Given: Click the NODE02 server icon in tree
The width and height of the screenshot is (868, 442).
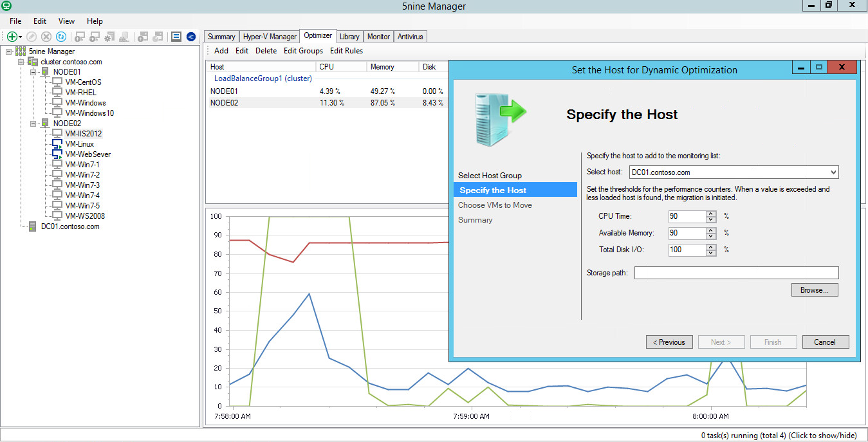Looking at the screenshot, I should coord(46,124).
